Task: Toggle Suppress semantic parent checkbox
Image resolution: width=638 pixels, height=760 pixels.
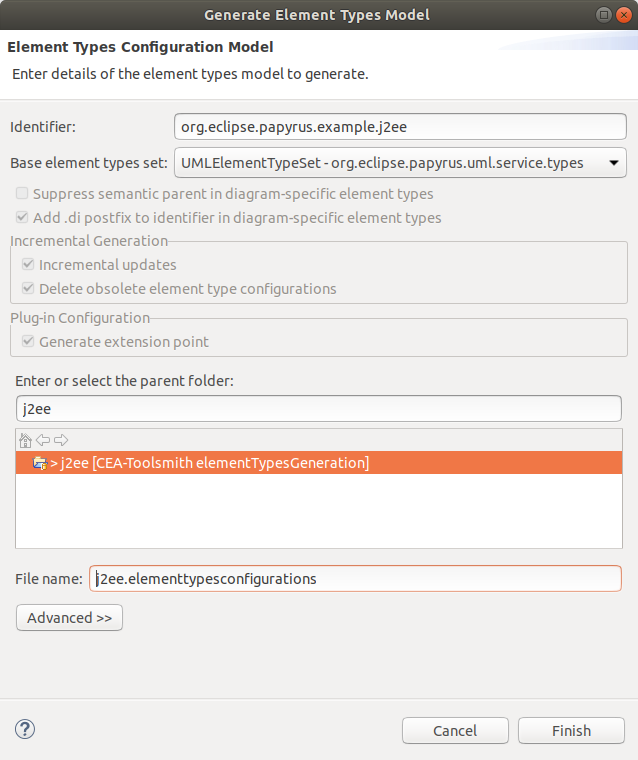Action: [22, 193]
